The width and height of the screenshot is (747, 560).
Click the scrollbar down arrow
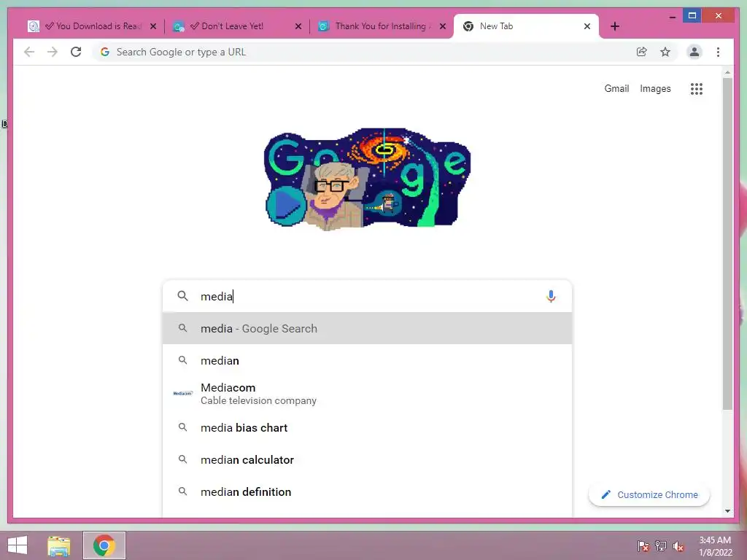coord(727,511)
